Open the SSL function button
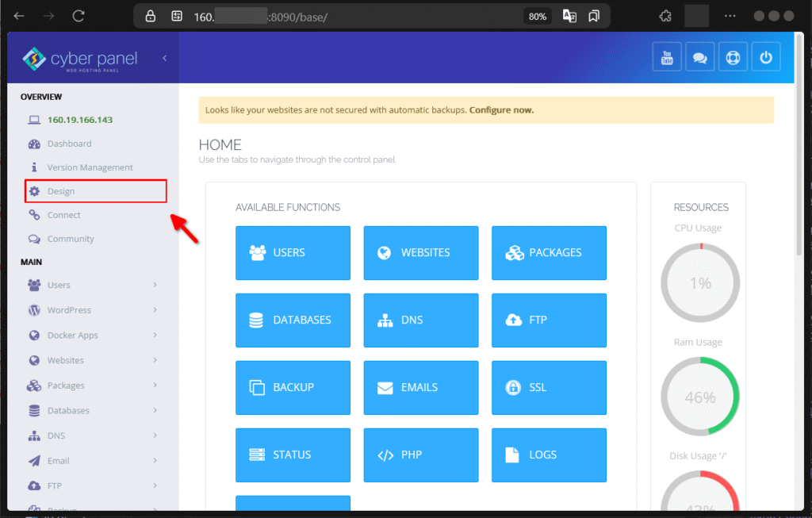Image resolution: width=812 pixels, height=518 pixels. (549, 387)
